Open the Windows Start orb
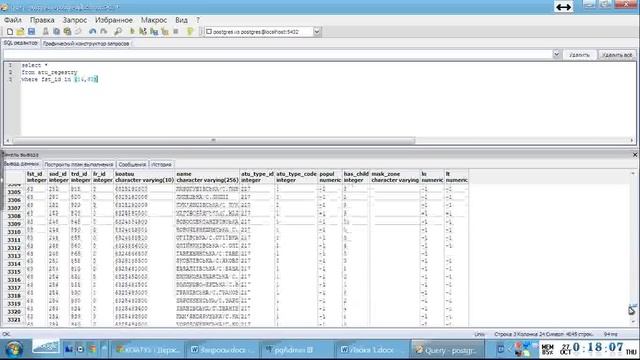 (x=13, y=349)
